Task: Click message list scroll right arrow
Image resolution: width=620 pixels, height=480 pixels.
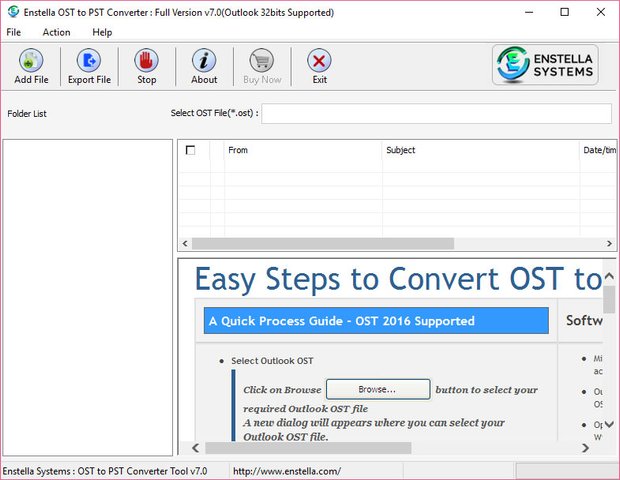Action: (609, 244)
